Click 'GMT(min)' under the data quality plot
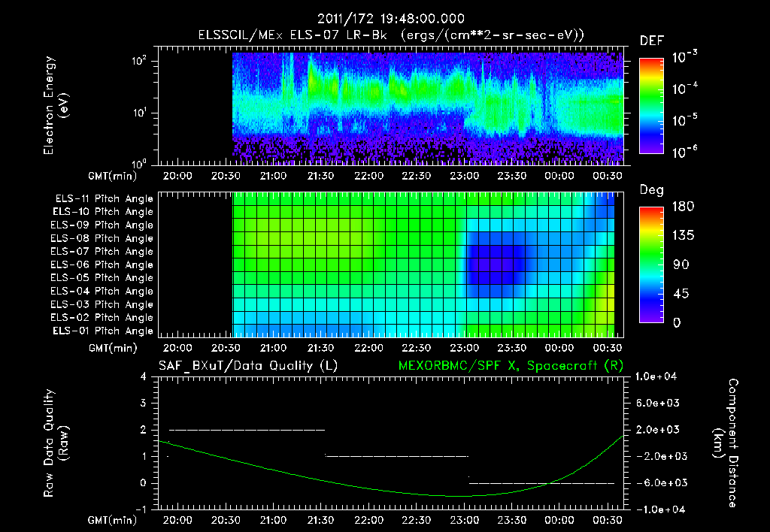This screenshot has width=770, height=532. coord(112,520)
